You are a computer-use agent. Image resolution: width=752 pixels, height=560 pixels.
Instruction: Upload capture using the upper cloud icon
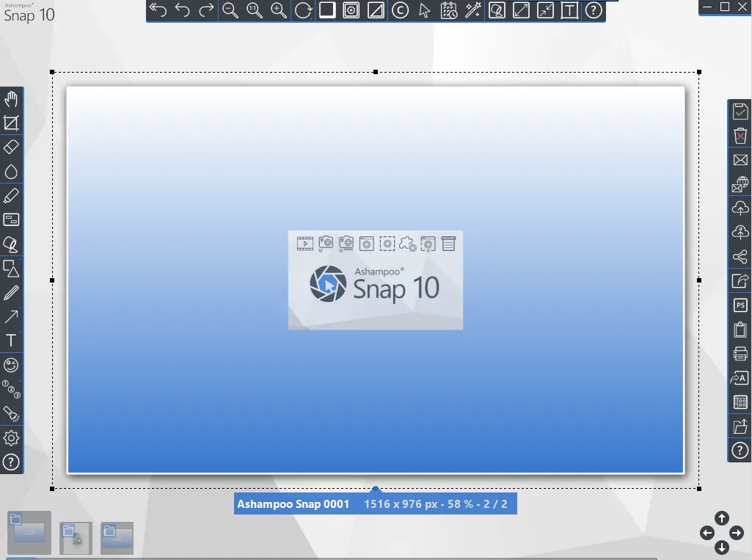click(x=740, y=208)
